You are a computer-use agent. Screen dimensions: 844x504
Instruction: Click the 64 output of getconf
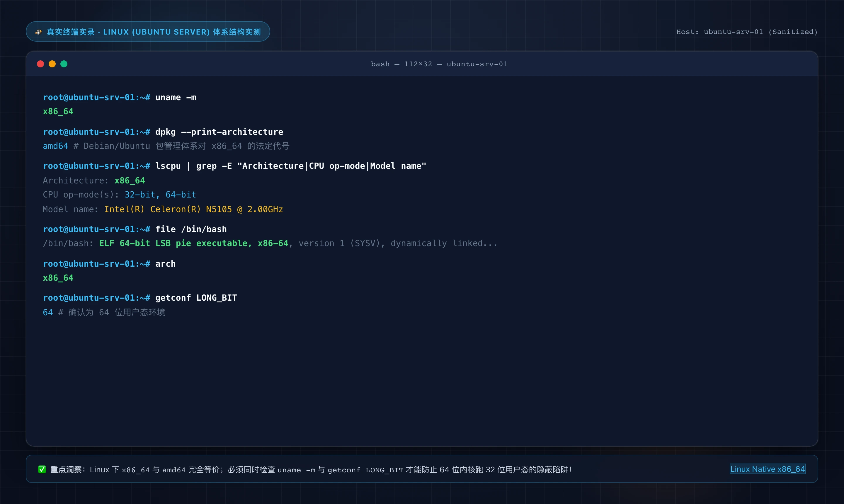click(x=48, y=312)
